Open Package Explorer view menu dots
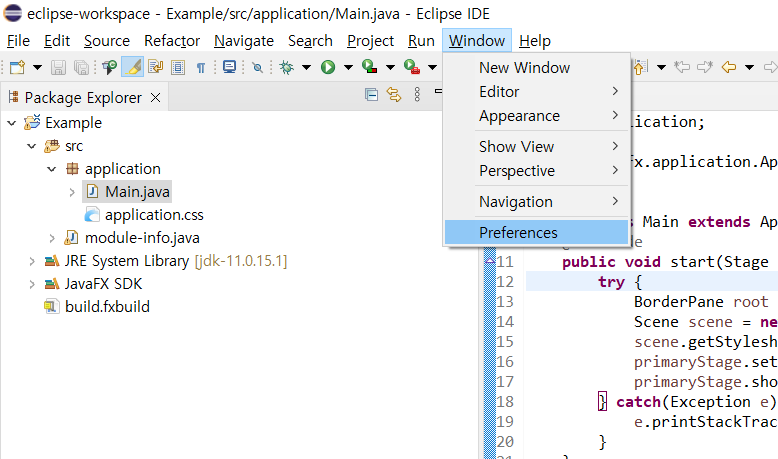Viewport: 778px width, 459px height. click(417, 94)
